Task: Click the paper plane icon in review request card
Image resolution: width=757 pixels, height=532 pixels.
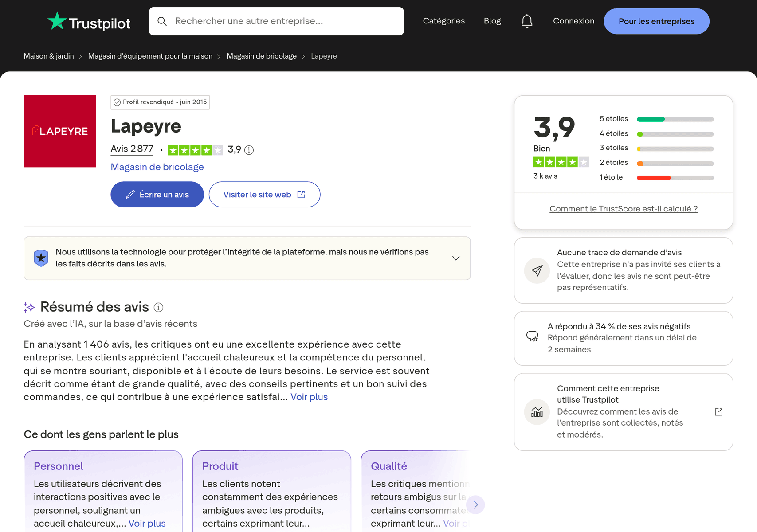Action: tap(537, 270)
